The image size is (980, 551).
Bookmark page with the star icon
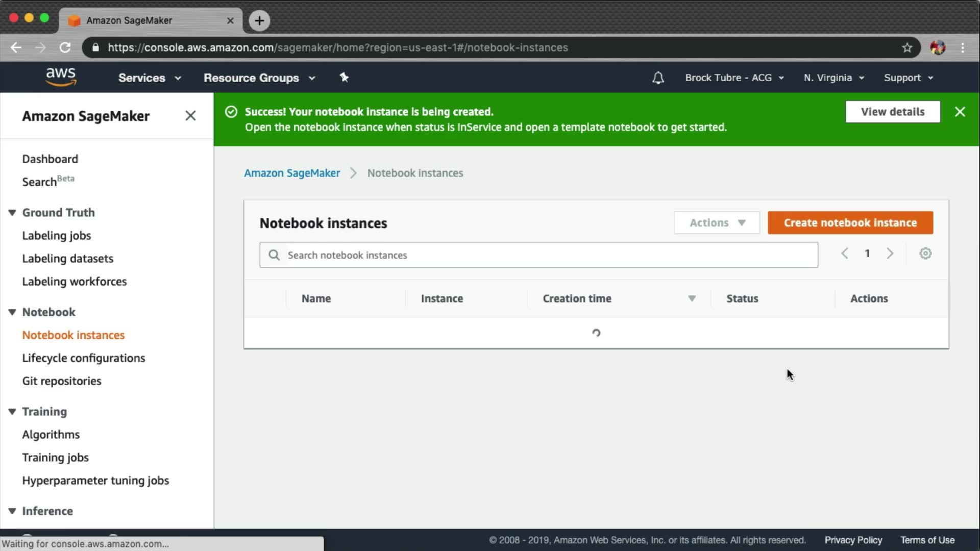click(906, 47)
